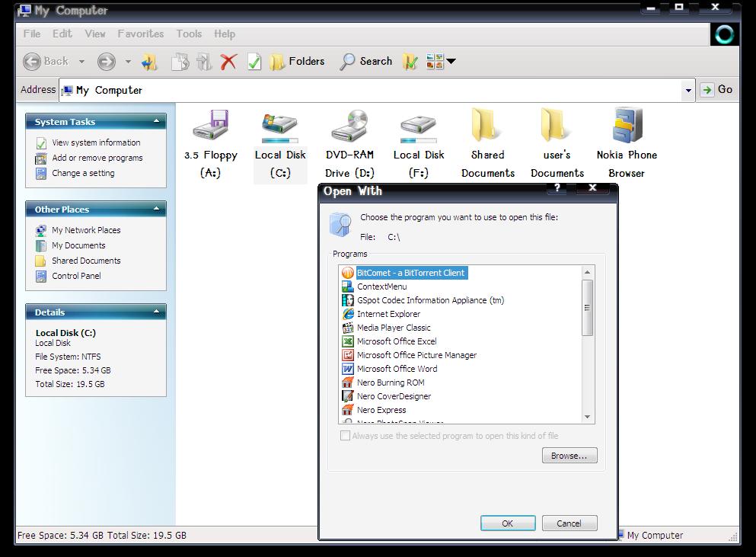Screen dimensions: 756x557
Task: Click the Move To toolbar icon
Action: (204, 62)
